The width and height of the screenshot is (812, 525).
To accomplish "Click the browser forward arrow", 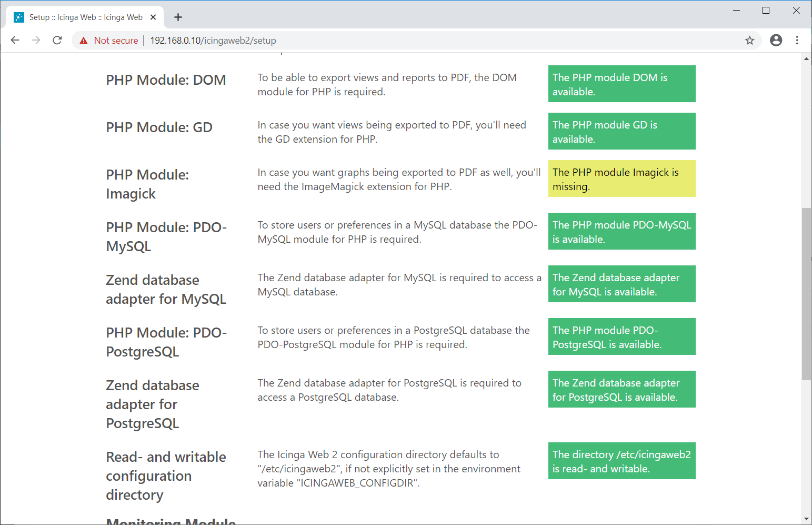I will [36, 41].
